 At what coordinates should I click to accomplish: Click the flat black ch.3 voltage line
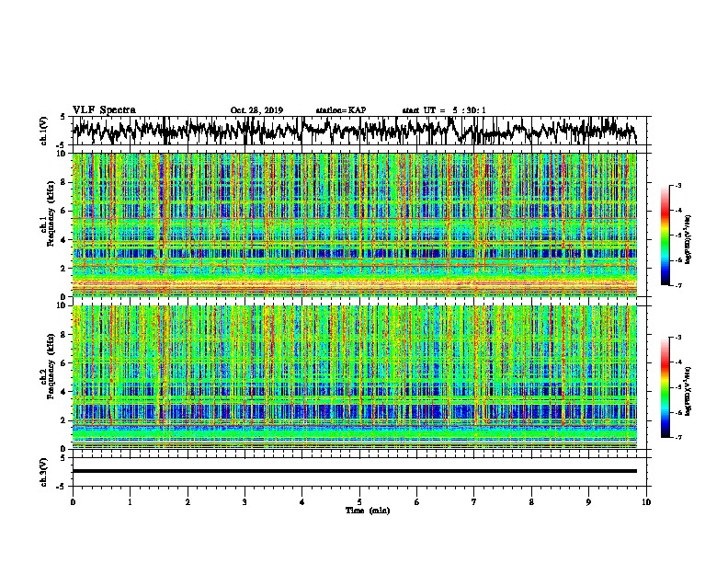(354, 471)
